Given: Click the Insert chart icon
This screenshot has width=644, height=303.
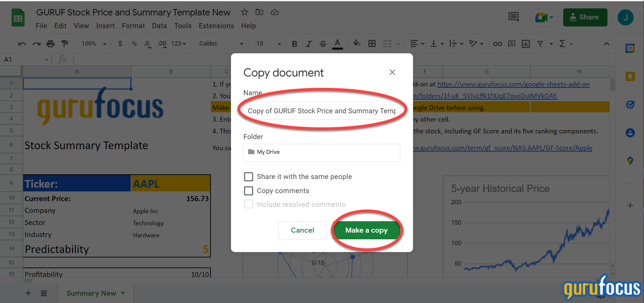Looking at the screenshot, I should pos(526,44).
